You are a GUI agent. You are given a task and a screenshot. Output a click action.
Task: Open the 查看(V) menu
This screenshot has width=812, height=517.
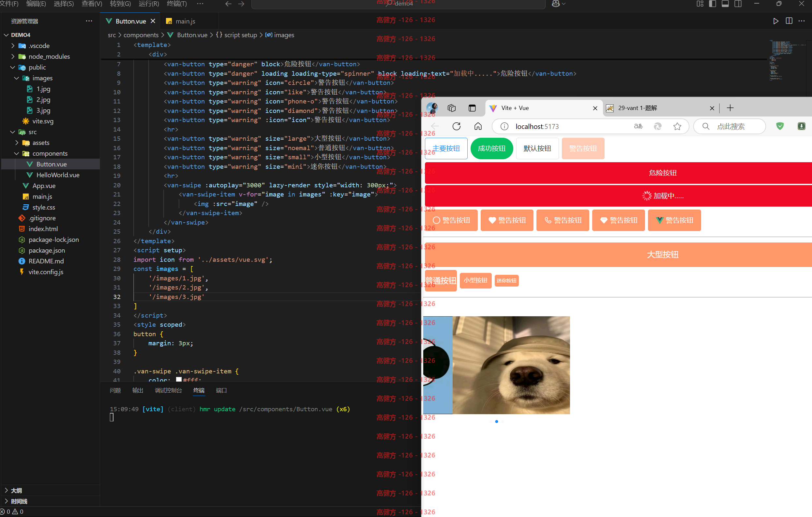(x=92, y=4)
